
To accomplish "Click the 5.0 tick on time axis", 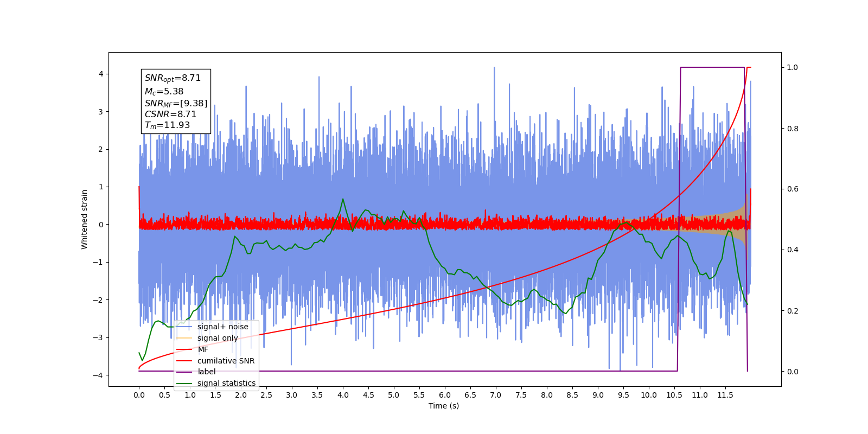I will click(394, 395).
